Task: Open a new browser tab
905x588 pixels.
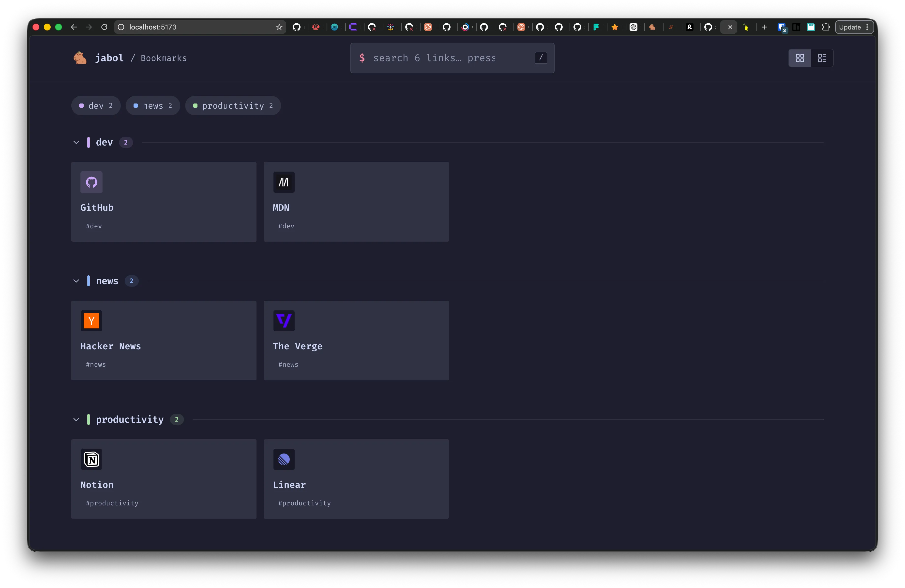Action: 764,27
